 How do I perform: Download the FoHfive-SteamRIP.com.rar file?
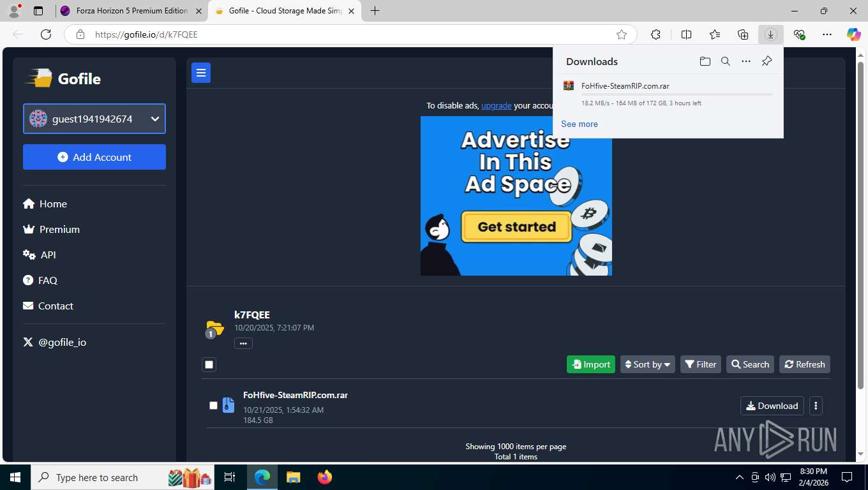pyautogui.click(x=772, y=406)
